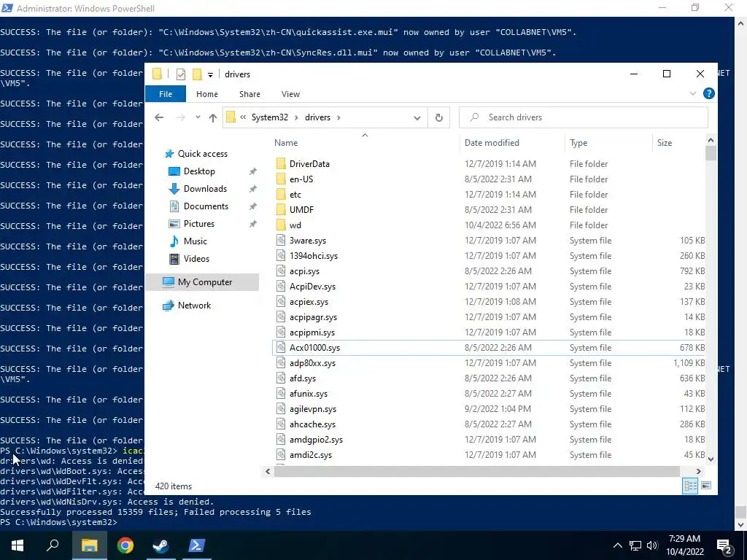Open taskbar Search magnifier
747x560 pixels.
click(53, 545)
